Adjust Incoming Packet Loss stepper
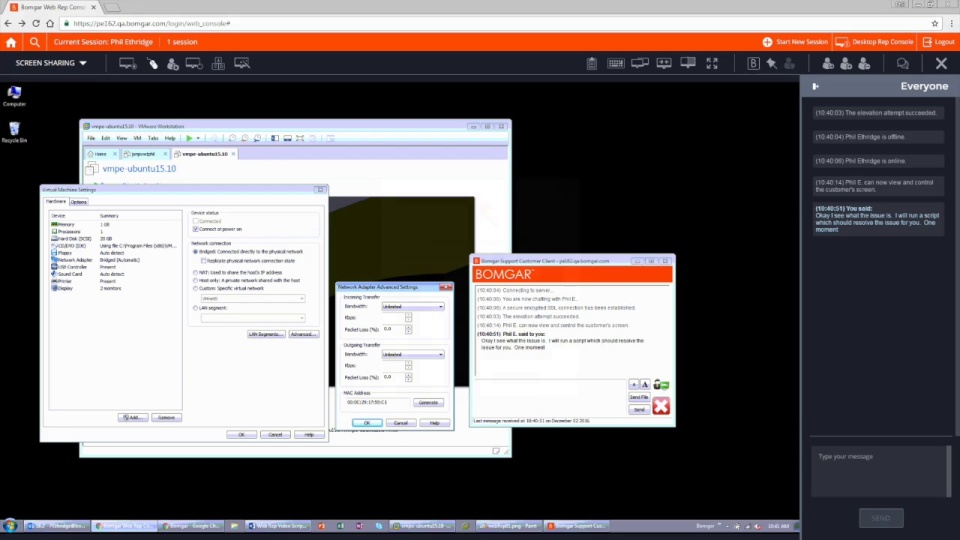Image resolution: width=960 pixels, height=540 pixels. pos(408,329)
